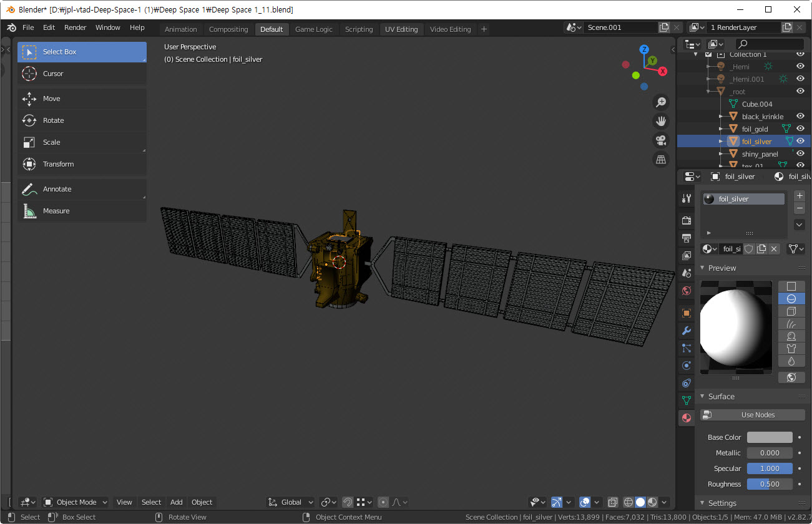Click the zoom magnifier viewport icon
812x524 pixels.
tap(660, 102)
